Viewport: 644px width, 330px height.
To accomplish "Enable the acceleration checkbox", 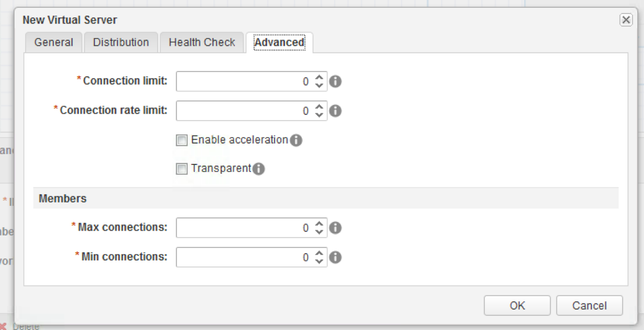I will [182, 140].
